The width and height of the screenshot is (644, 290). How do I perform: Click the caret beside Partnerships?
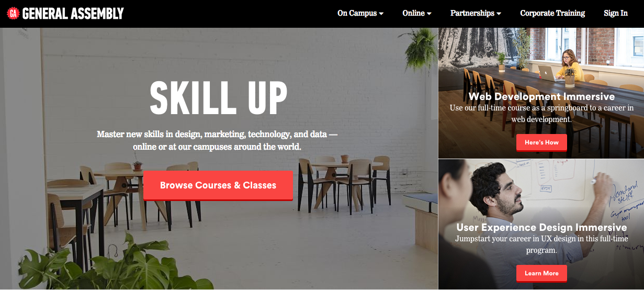coord(499,14)
